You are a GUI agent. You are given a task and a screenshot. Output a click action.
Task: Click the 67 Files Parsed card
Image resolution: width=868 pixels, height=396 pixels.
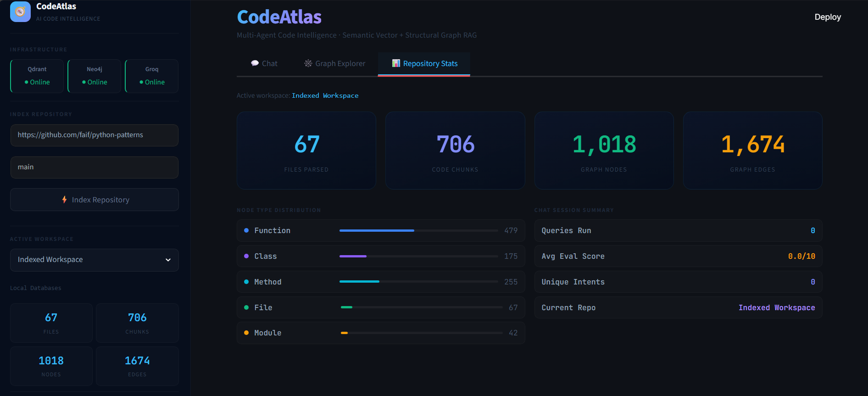[x=306, y=151]
